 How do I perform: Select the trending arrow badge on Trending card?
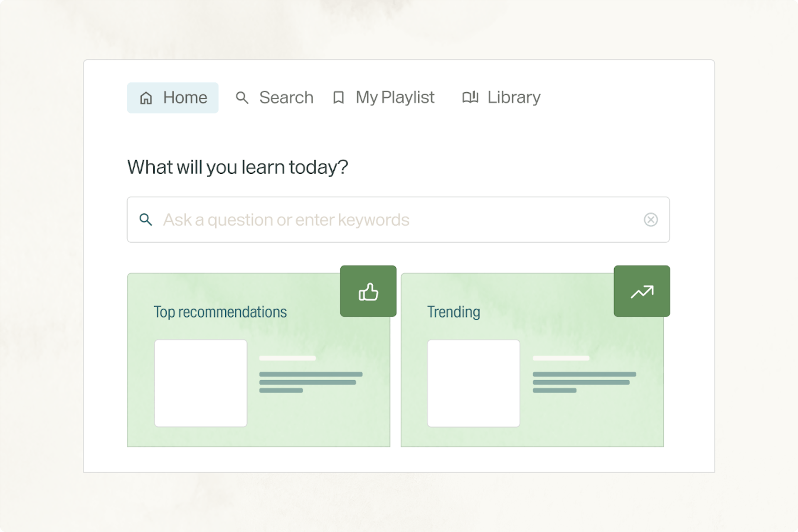click(x=642, y=291)
